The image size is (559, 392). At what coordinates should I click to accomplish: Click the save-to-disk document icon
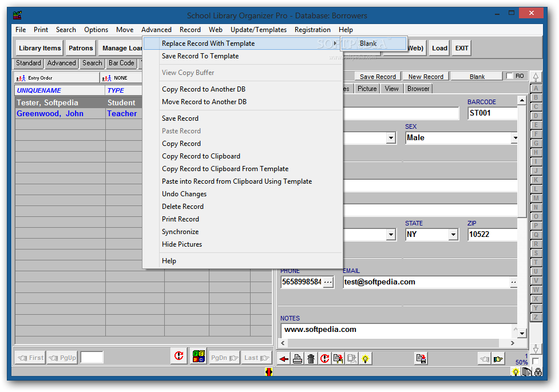click(421, 359)
